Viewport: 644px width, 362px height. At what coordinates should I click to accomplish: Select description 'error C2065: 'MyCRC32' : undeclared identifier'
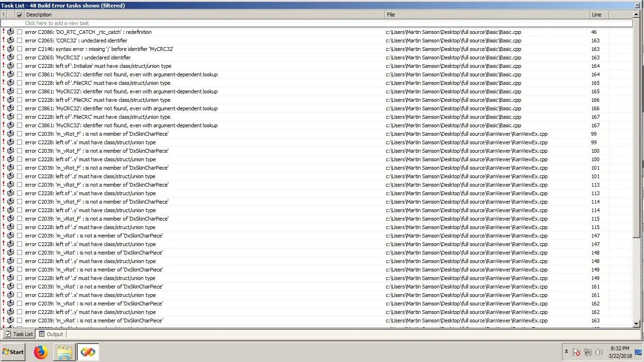pyautogui.click(x=78, y=58)
